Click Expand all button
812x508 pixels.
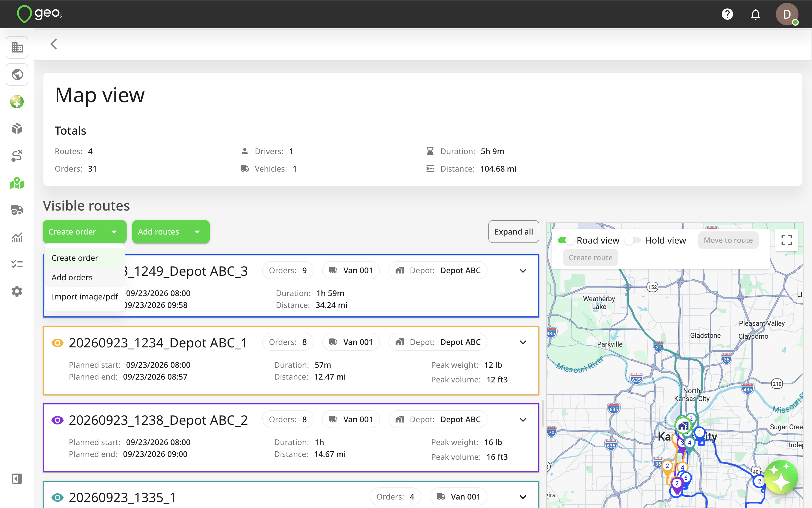[x=514, y=232]
